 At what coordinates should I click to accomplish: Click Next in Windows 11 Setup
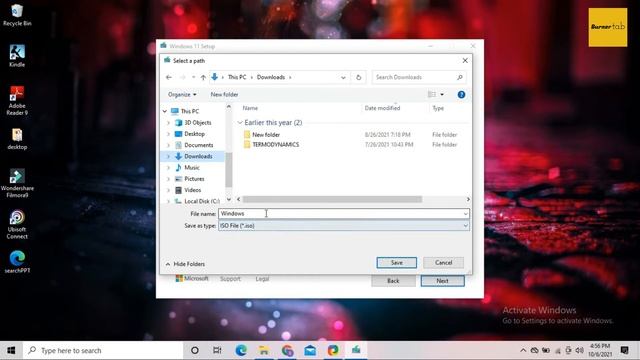point(442,281)
